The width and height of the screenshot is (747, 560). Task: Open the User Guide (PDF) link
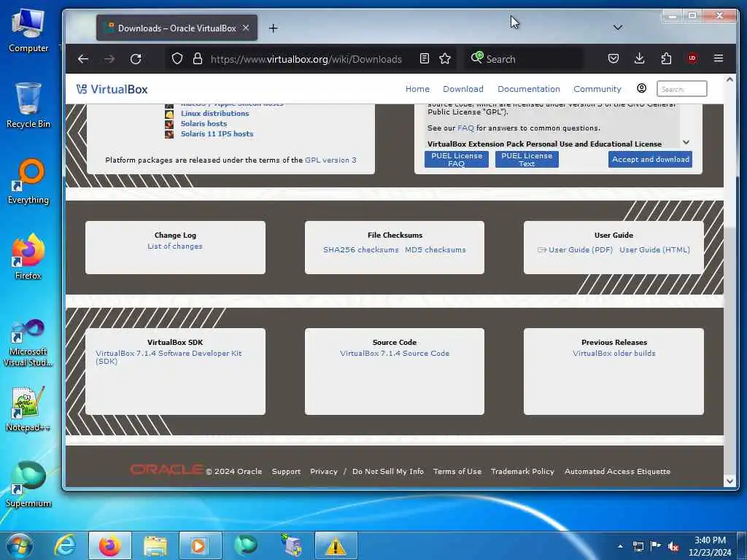[580, 249]
